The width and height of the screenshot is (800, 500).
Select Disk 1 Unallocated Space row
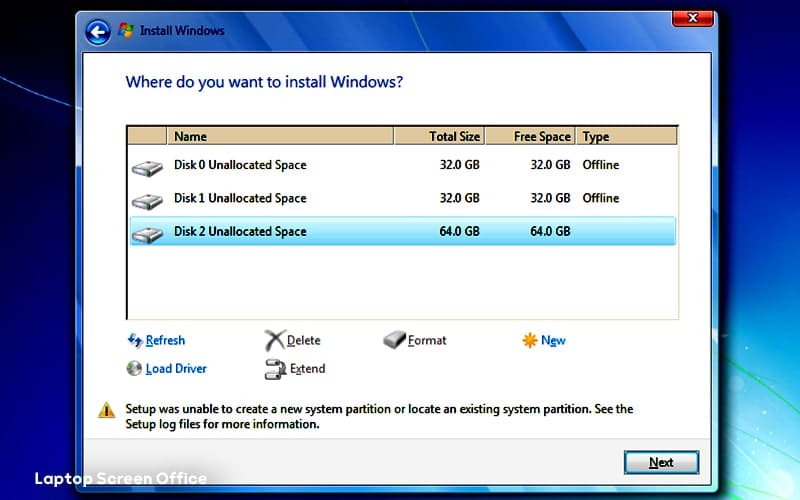point(403,198)
